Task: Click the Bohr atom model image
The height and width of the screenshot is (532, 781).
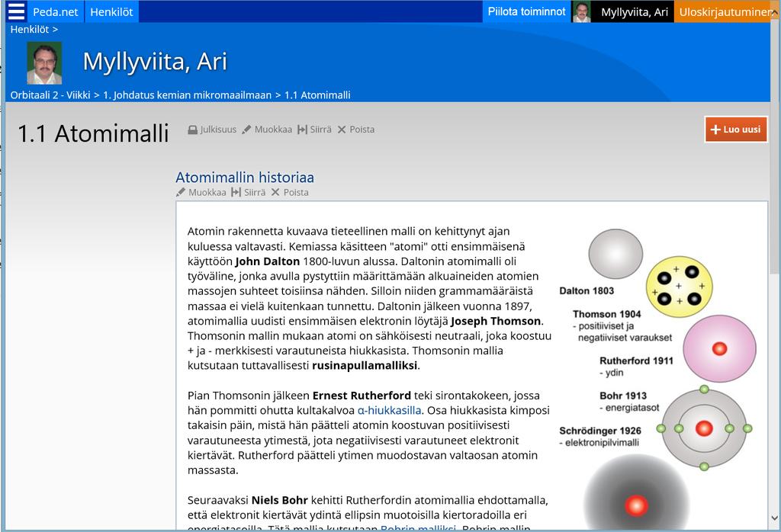Action: (x=704, y=428)
